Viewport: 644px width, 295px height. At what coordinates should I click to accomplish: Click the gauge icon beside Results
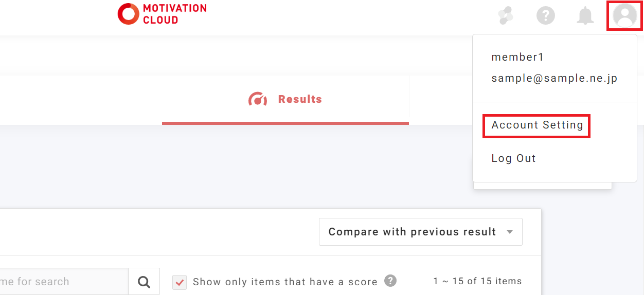click(x=258, y=99)
